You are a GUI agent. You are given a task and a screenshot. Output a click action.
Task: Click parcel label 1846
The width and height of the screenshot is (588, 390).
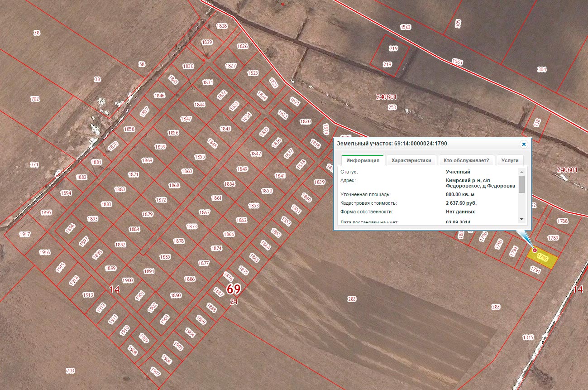(159, 96)
